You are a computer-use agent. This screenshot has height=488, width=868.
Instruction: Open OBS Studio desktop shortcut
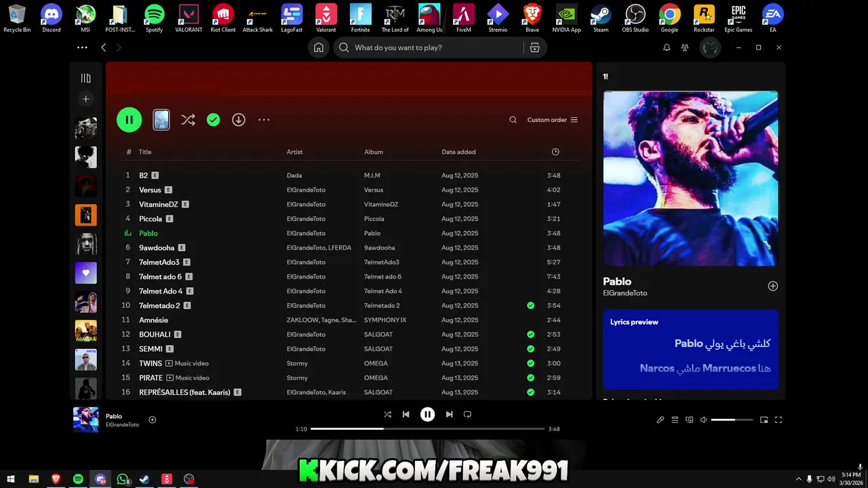pos(635,18)
